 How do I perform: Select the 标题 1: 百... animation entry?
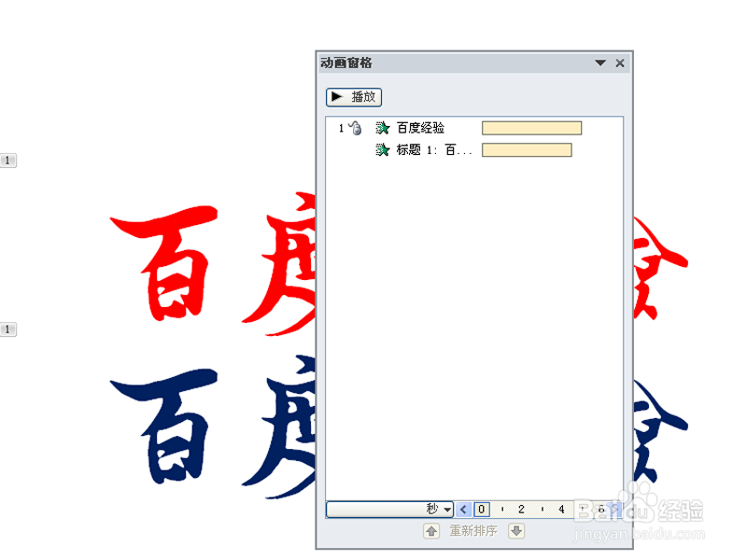click(x=474, y=150)
